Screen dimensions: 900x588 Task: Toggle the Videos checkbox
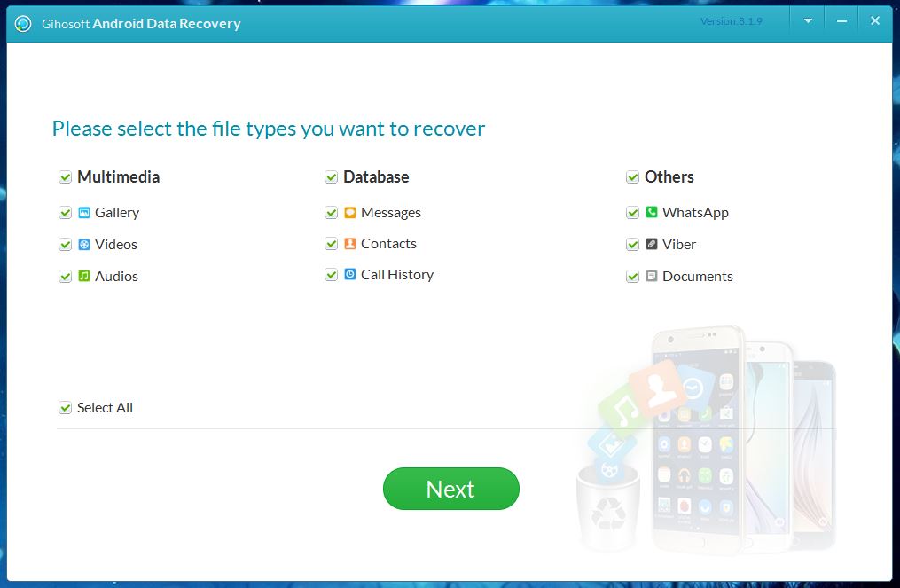click(65, 245)
